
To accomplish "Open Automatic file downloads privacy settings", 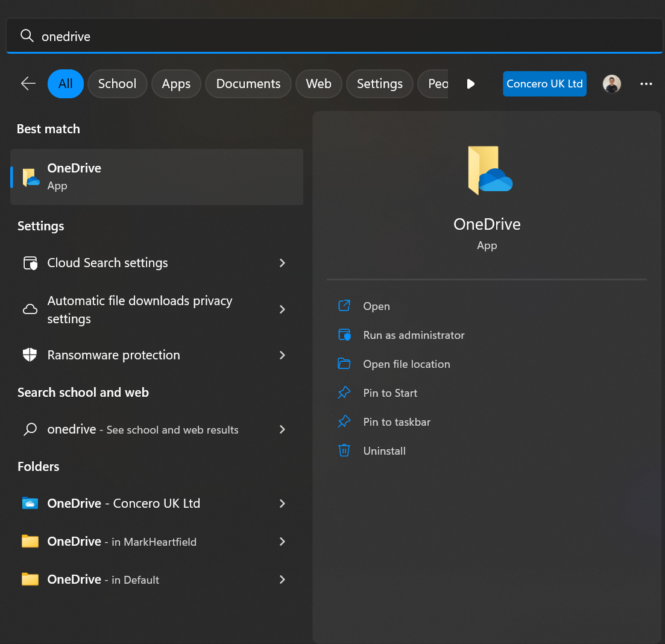I will pos(157,309).
